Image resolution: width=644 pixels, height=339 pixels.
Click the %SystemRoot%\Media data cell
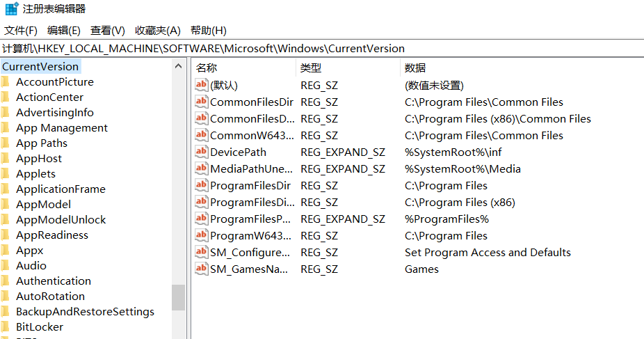pos(462,169)
